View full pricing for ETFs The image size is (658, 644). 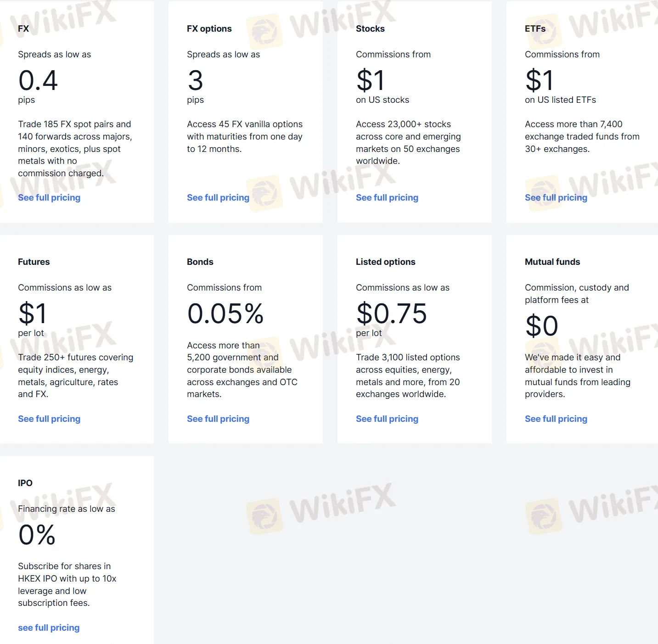click(x=556, y=197)
